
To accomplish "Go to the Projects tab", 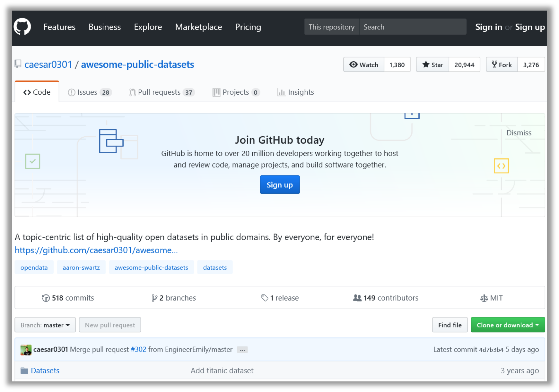I will tap(236, 92).
